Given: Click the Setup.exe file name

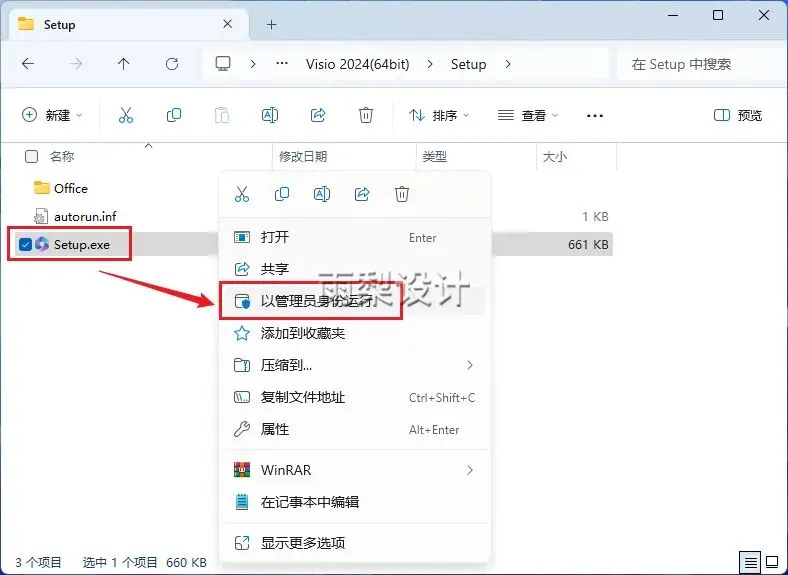Looking at the screenshot, I should tap(82, 245).
